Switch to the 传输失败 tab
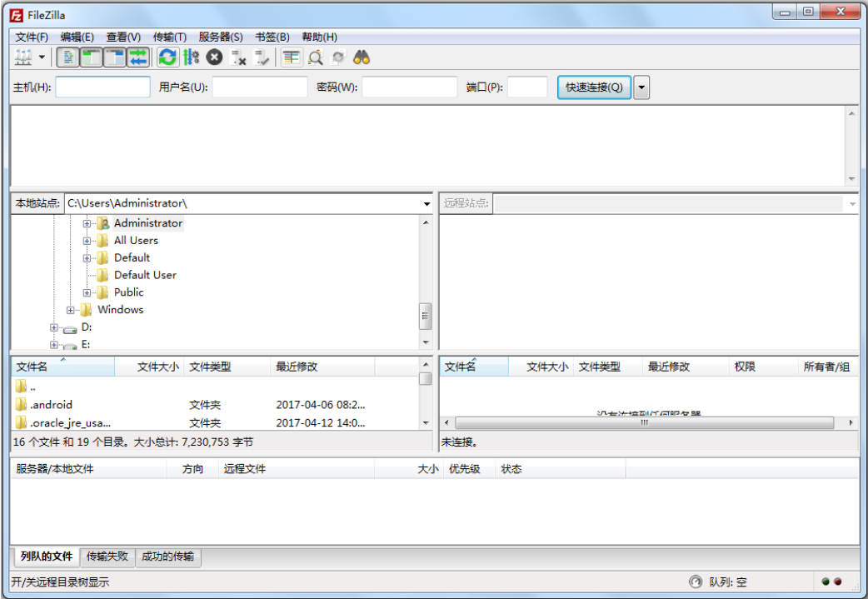 coord(107,557)
